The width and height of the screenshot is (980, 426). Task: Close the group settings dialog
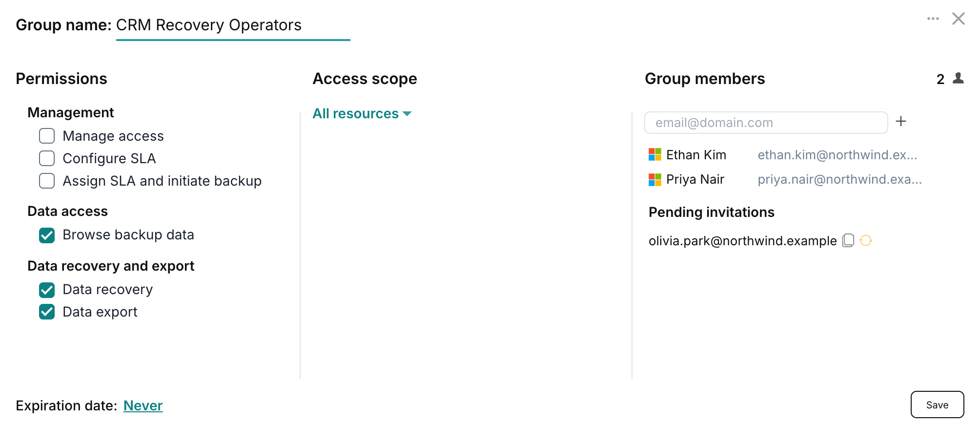tap(958, 19)
